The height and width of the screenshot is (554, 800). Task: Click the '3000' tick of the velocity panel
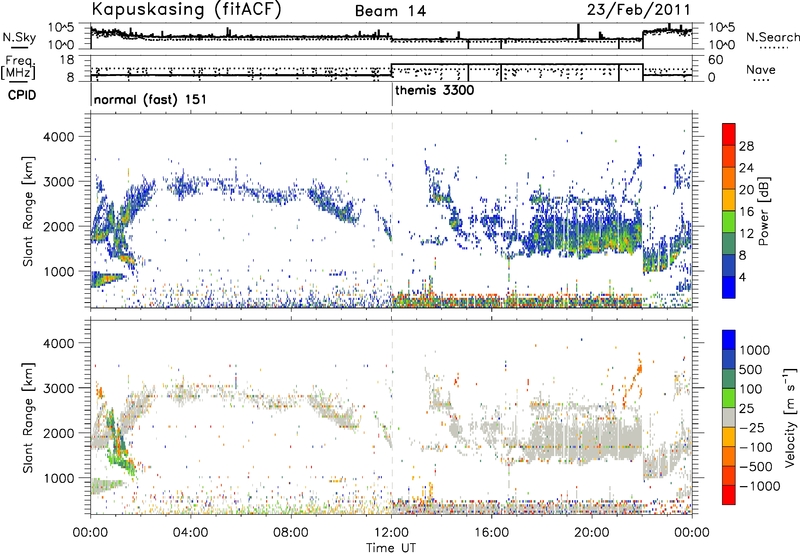pyautogui.click(x=59, y=388)
